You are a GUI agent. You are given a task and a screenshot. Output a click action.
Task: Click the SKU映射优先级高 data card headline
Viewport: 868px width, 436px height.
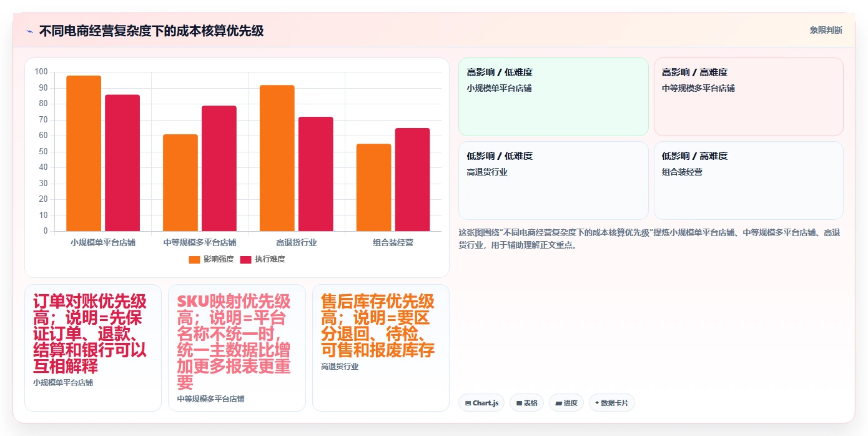click(234, 342)
